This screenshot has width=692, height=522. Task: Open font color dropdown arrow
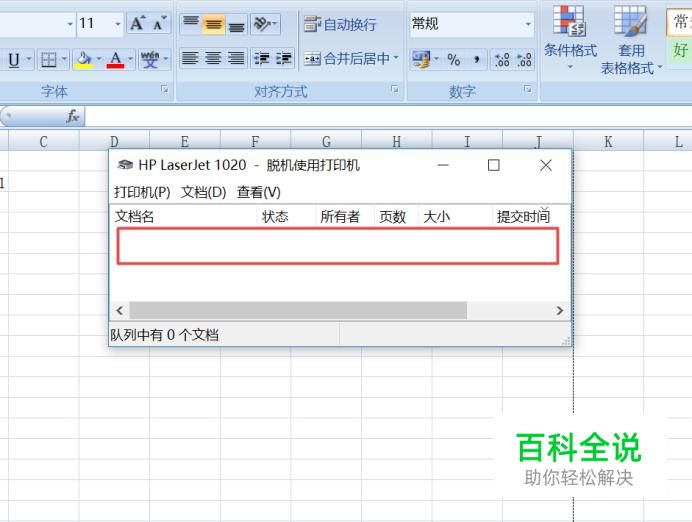click(130, 59)
